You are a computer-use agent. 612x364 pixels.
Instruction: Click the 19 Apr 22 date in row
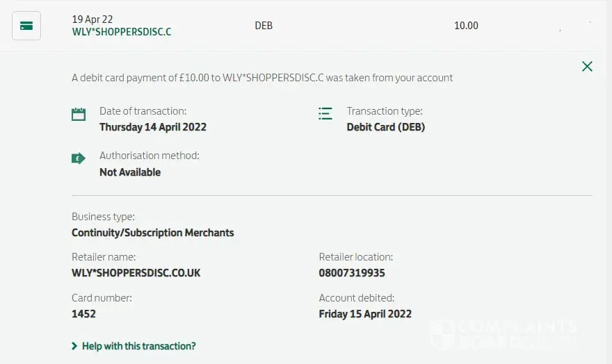point(92,19)
